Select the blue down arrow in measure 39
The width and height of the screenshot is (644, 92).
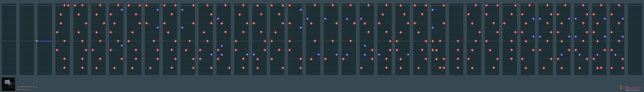tap(347, 19)
